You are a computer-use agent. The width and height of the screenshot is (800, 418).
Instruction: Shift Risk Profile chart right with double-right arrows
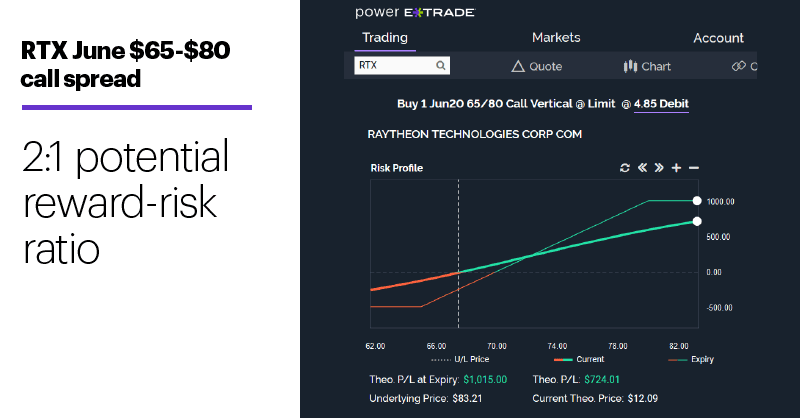click(659, 167)
